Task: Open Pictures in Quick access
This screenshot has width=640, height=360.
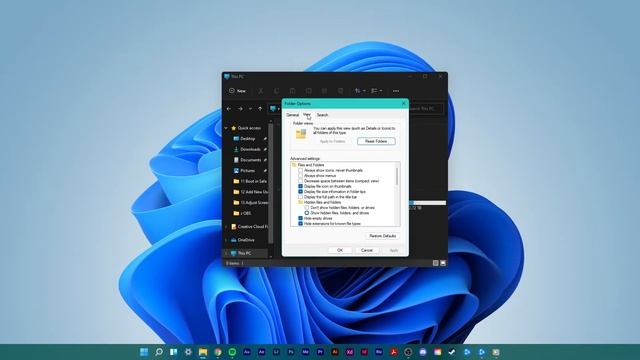Action: (x=247, y=171)
